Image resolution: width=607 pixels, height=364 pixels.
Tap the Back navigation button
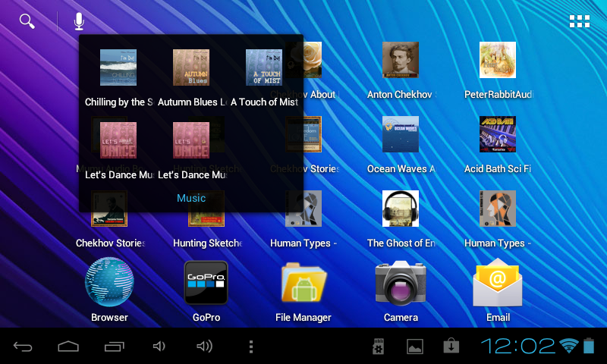coord(23,347)
